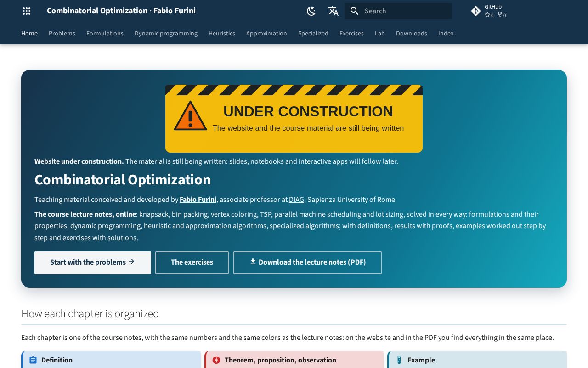Click the Definition card label
588x368 pixels.
point(57,360)
